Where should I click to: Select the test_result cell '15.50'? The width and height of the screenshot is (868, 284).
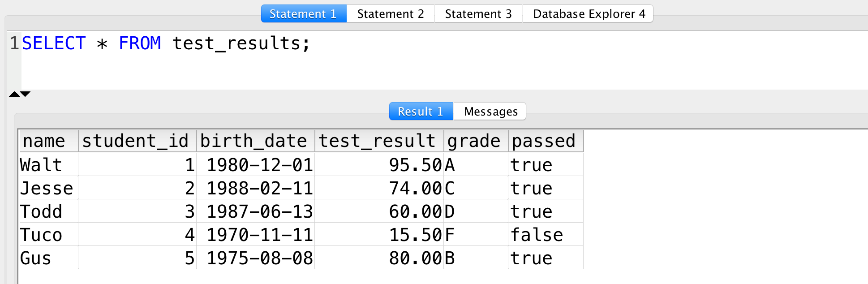[x=379, y=234]
